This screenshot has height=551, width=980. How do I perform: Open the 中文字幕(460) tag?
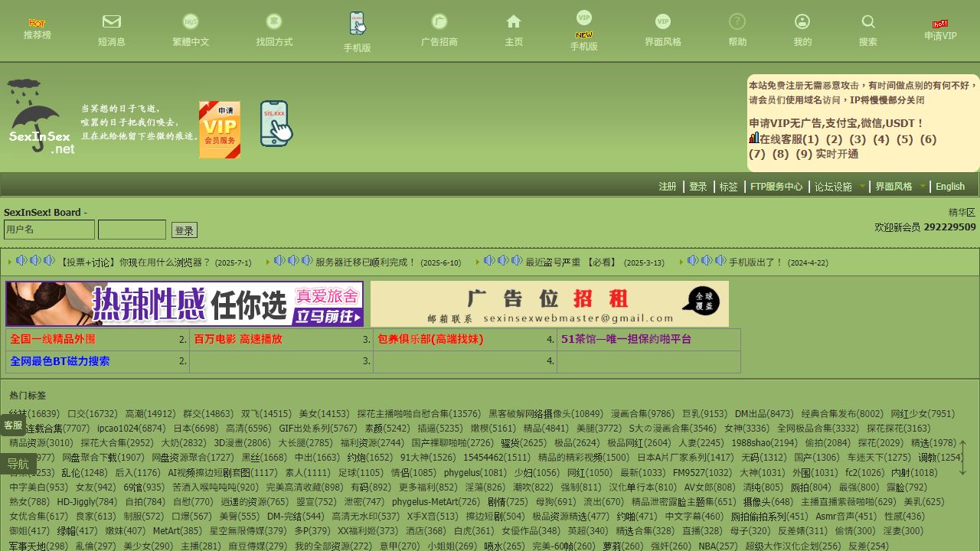pos(694,517)
